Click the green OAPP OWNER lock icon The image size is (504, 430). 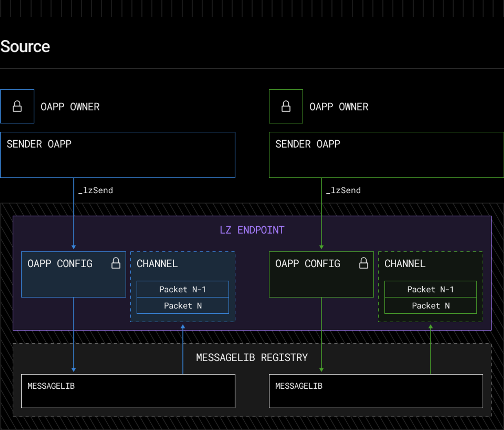286,106
